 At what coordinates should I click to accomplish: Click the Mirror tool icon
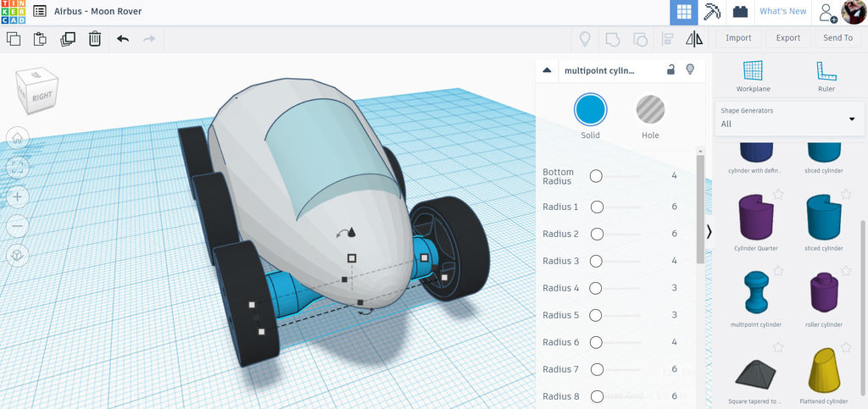(693, 39)
